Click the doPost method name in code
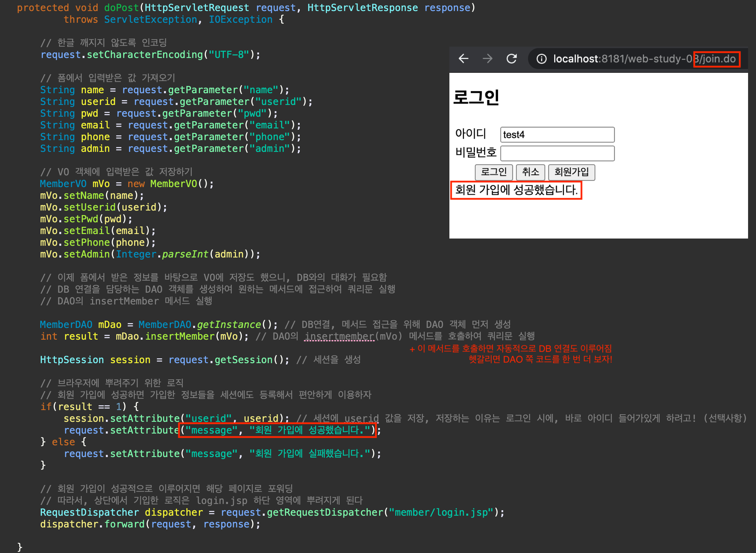The height and width of the screenshot is (553, 756). coord(121,8)
